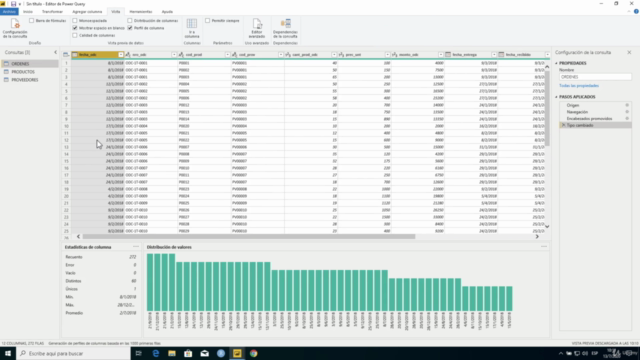
Task: Click the save icon in title bar
Action: coord(13,4)
